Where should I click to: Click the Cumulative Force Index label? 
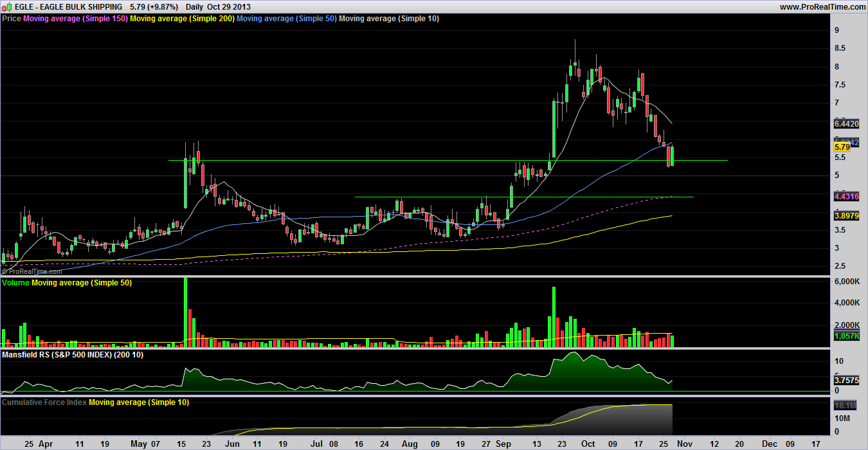(44, 402)
